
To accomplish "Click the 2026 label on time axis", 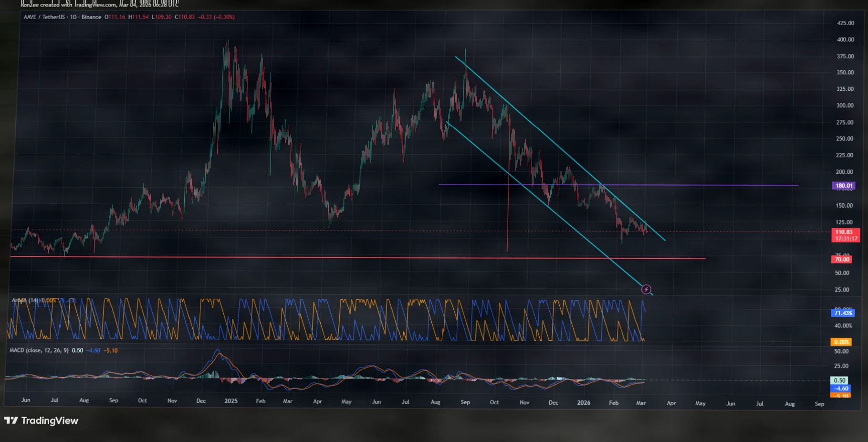I will [584, 402].
